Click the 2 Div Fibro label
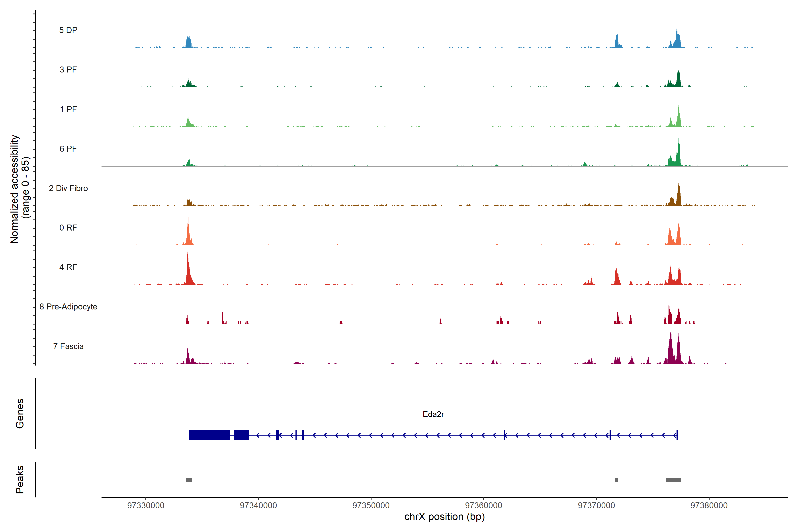Screen dimensions: 798x532 click(68, 188)
